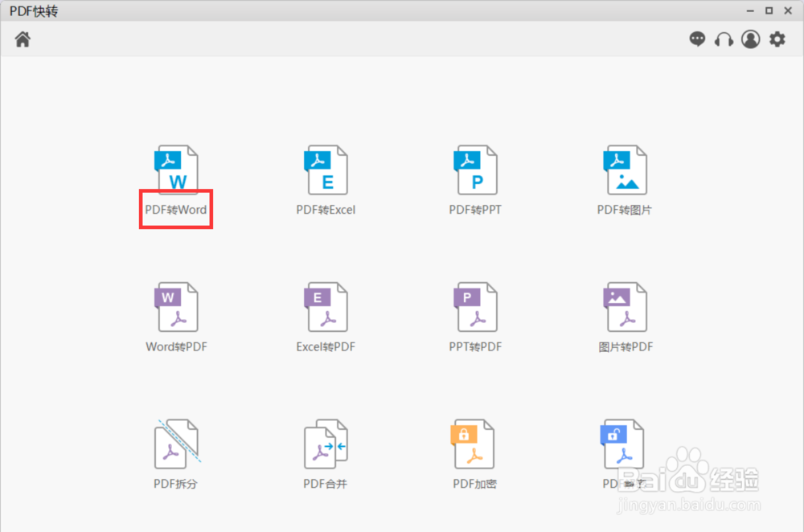Click the PDF转图片 text label
This screenshot has height=532, width=804.
point(625,210)
